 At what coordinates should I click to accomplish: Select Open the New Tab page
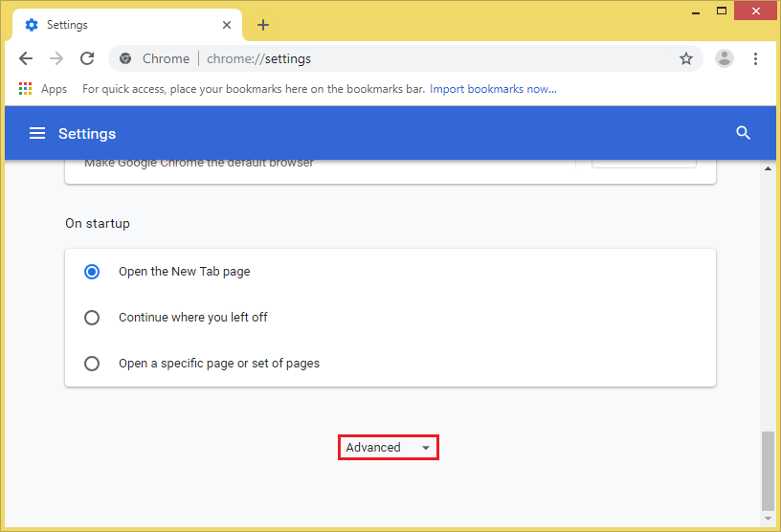92,272
